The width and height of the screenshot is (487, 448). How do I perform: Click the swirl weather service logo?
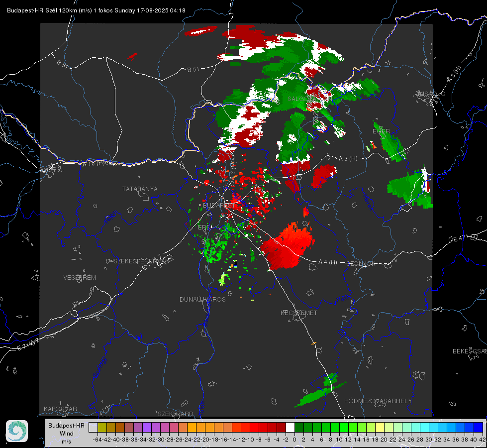tap(17, 431)
